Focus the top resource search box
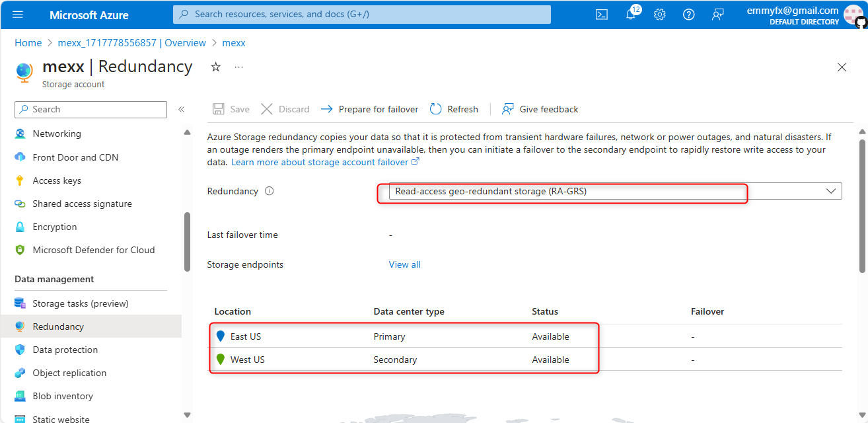Image resolution: width=868 pixels, height=423 pixels. (361, 15)
